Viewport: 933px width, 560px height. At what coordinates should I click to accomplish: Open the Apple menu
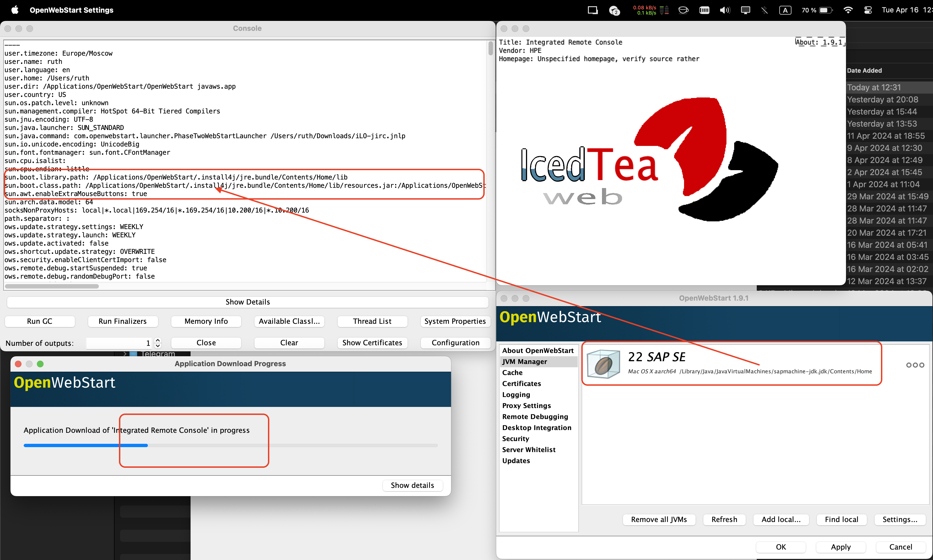coord(15,10)
